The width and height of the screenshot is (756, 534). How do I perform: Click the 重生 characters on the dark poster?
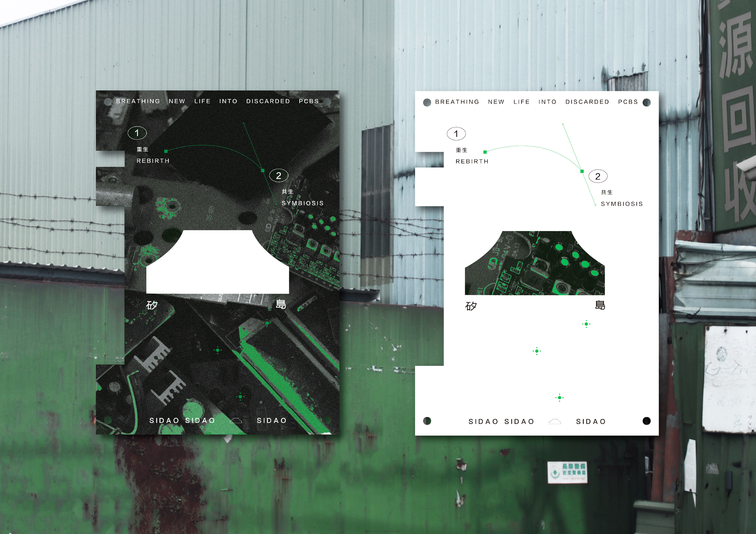pyautogui.click(x=143, y=149)
